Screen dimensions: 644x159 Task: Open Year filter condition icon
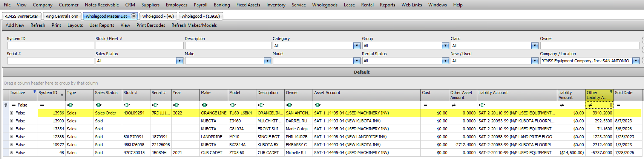tap(176, 105)
